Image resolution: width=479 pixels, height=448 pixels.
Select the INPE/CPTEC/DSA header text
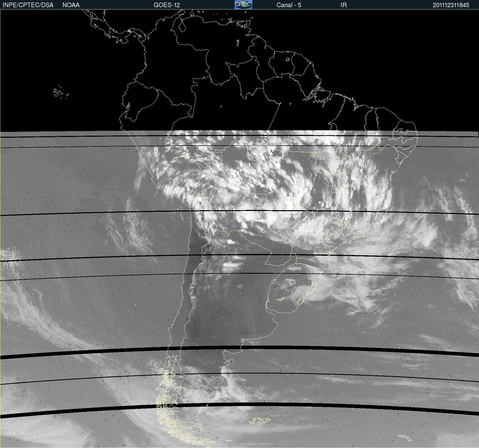pyautogui.click(x=28, y=5)
